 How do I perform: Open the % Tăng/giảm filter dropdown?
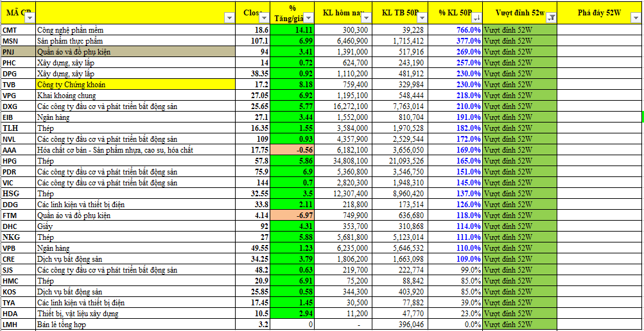(x=308, y=19)
